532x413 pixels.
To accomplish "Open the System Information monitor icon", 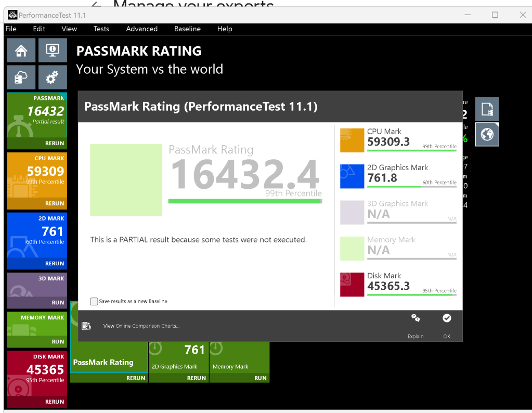I will [53, 50].
